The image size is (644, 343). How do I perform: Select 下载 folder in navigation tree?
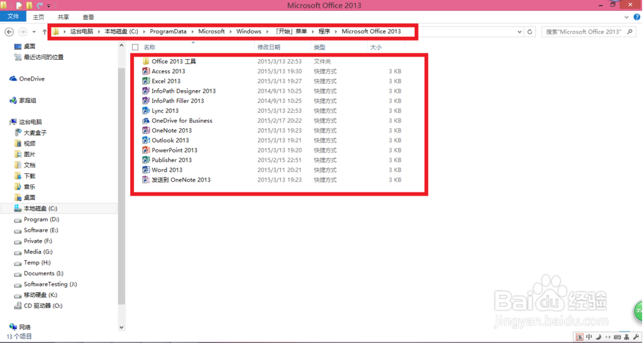tap(30, 176)
